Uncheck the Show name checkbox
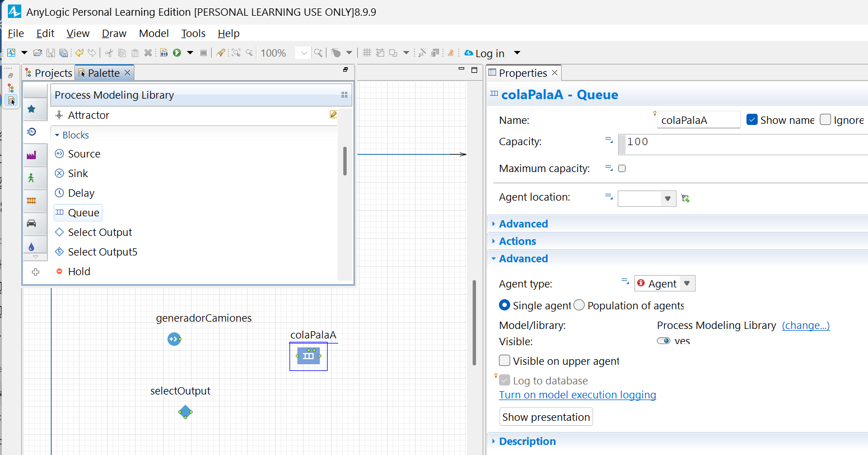 752,119
